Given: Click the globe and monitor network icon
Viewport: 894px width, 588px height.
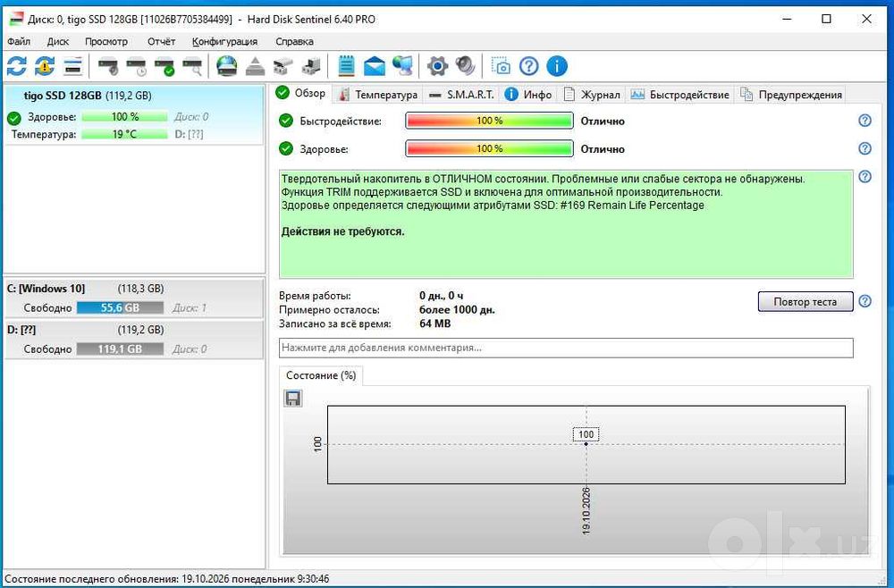Looking at the screenshot, I should [402, 66].
